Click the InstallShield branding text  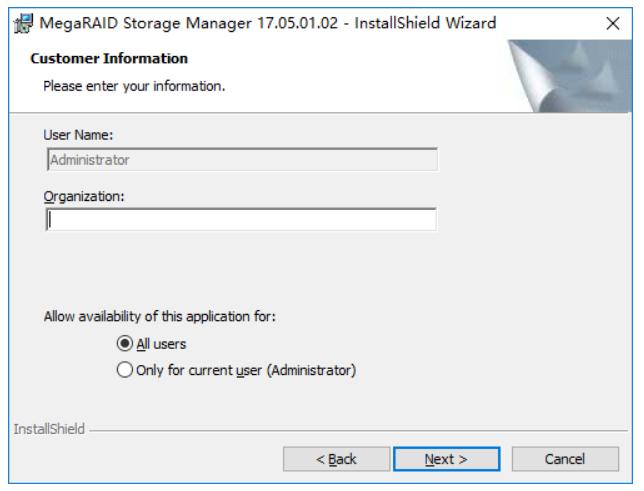coord(49,429)
